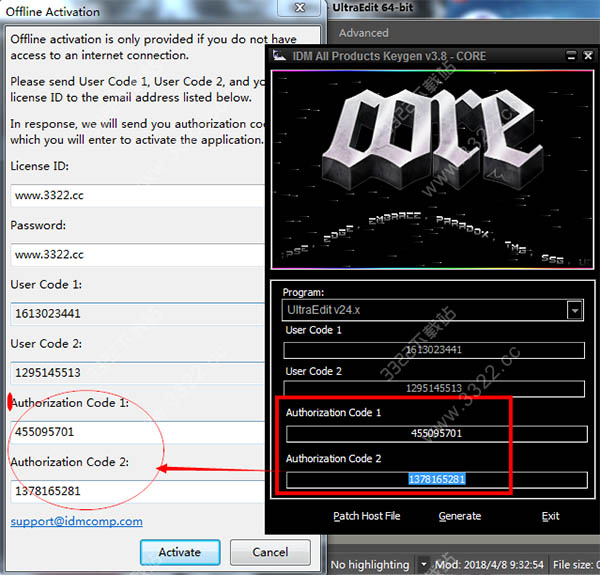Viewport: 600px width, 575px height.
Task: Click No highlighting in status bar
Action: pyautogui.click(x=370, y=565)
